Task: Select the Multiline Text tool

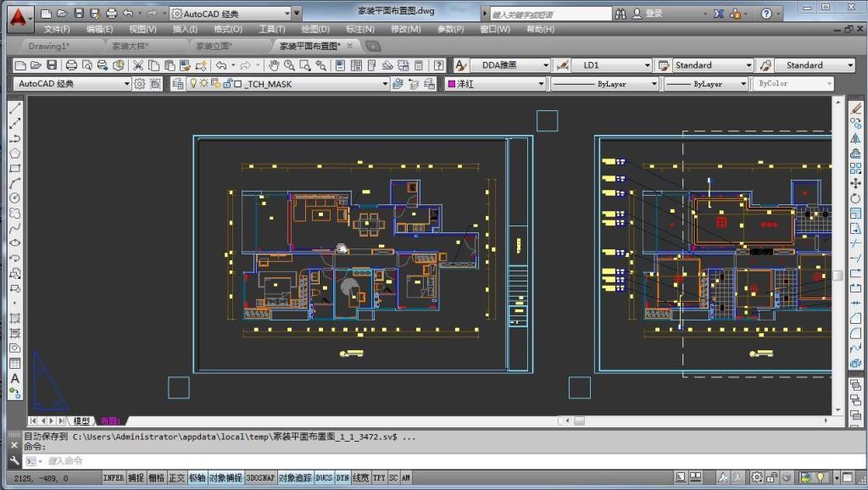Action: point(15,378)
